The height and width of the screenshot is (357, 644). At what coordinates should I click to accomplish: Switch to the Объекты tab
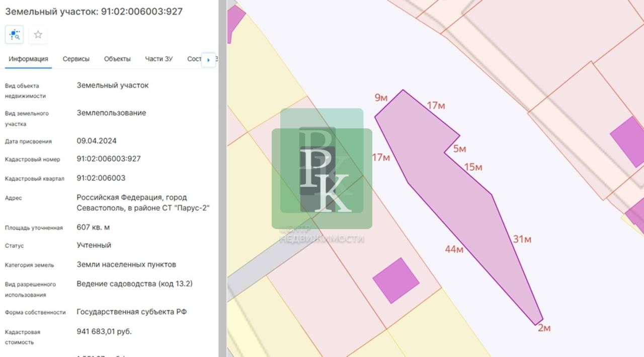pyautogui.click(x=117, y=59)
